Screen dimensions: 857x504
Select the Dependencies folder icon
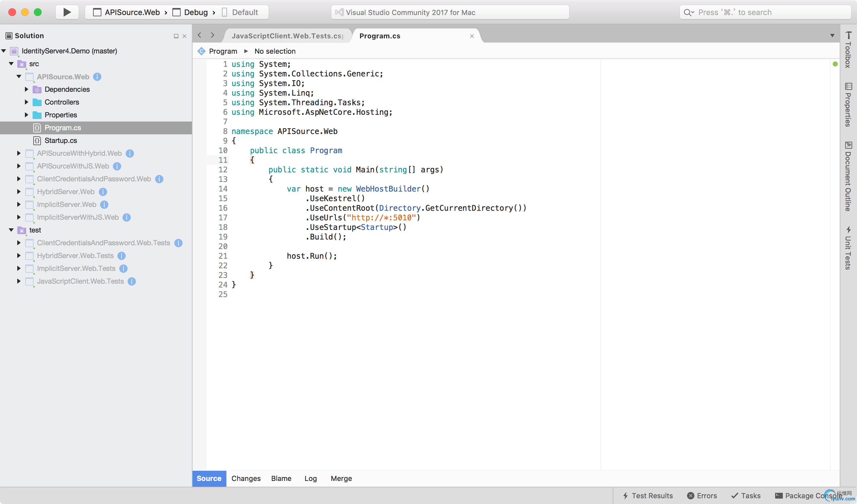[37, 90]
